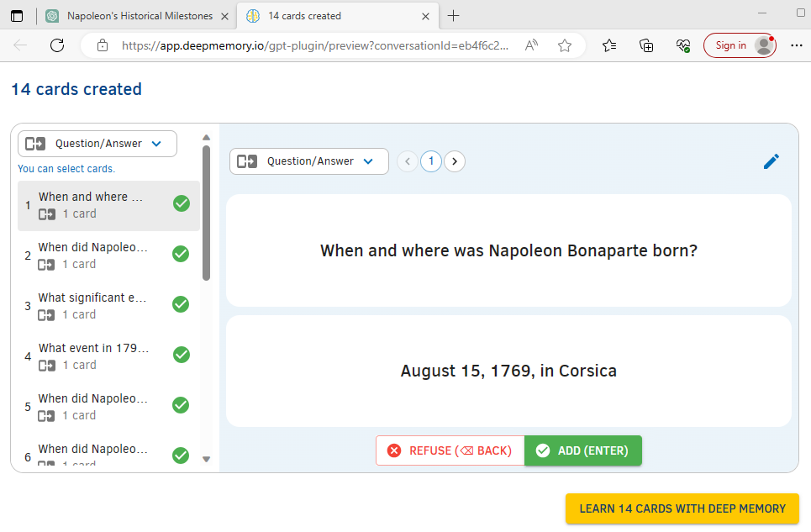
Task: Expand the preview panel Question/Answer dropdown
Action: click(308, 161)
